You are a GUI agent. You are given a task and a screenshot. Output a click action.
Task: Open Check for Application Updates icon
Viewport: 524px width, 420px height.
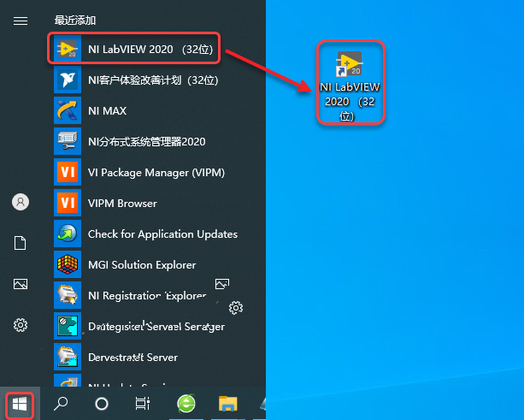click(x=68, y=234)
